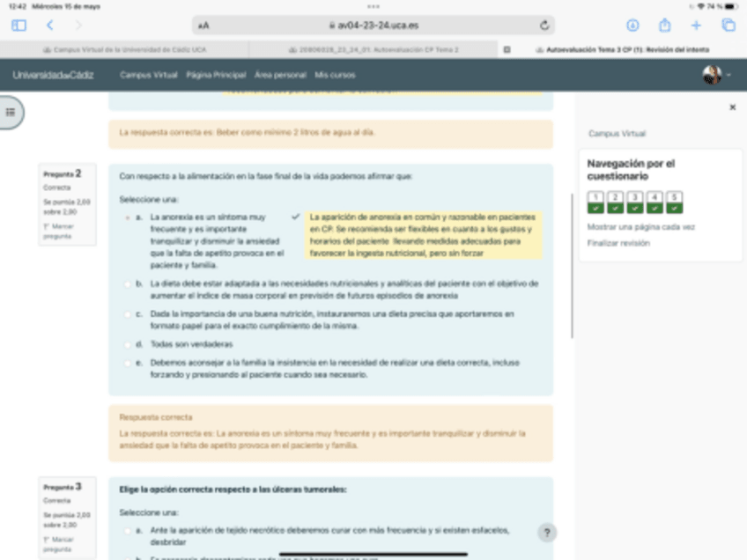Jump to question 4 in quiz navigation
Image resolution: width=747 pixels, height=560 pixels.
(655, 203)
